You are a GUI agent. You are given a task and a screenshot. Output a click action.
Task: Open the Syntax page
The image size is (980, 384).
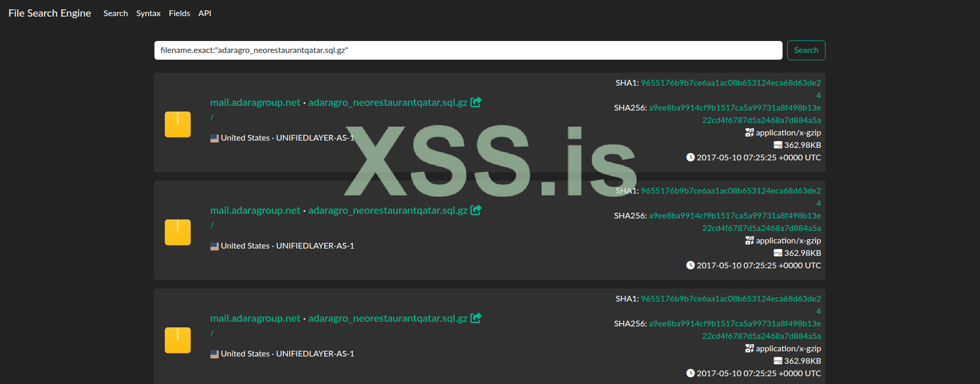point(148,13)
